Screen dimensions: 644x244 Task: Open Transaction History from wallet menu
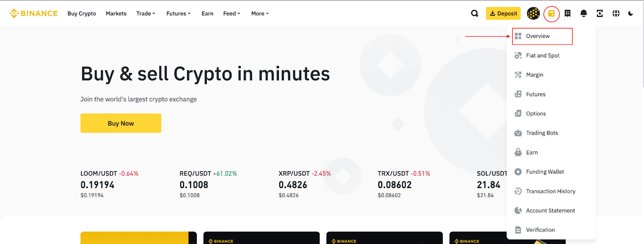pos(550,191)
